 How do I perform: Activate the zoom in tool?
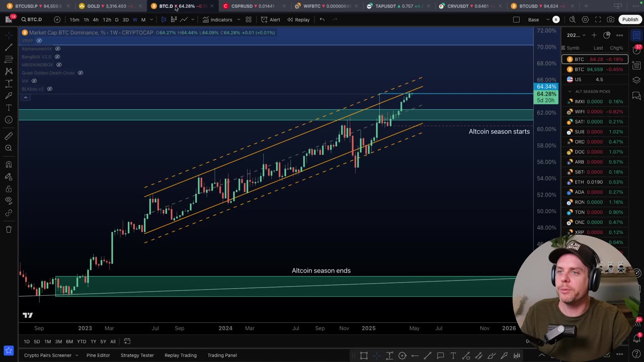coord(9,148)
